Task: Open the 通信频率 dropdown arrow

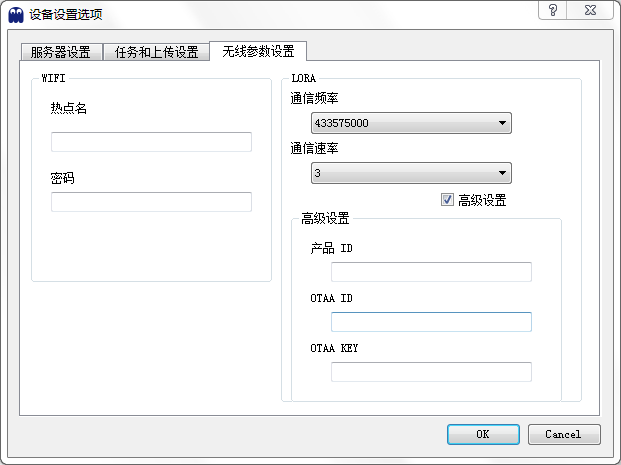Action: tap(502, 123)
